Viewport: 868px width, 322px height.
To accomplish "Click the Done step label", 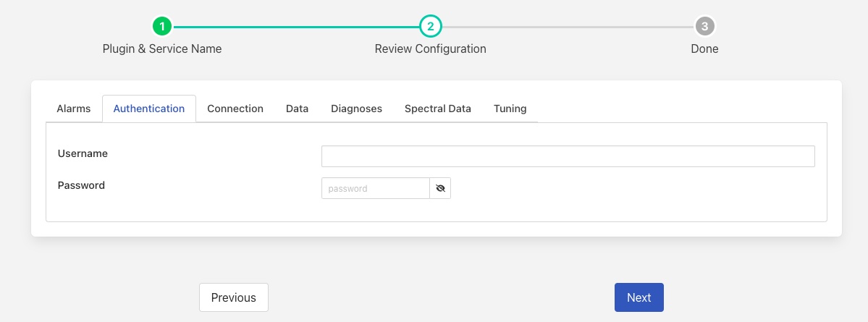I will tap(704, 49).
